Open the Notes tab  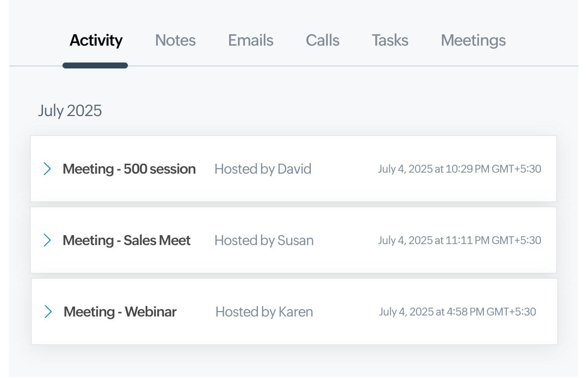[x=175, y=40]
